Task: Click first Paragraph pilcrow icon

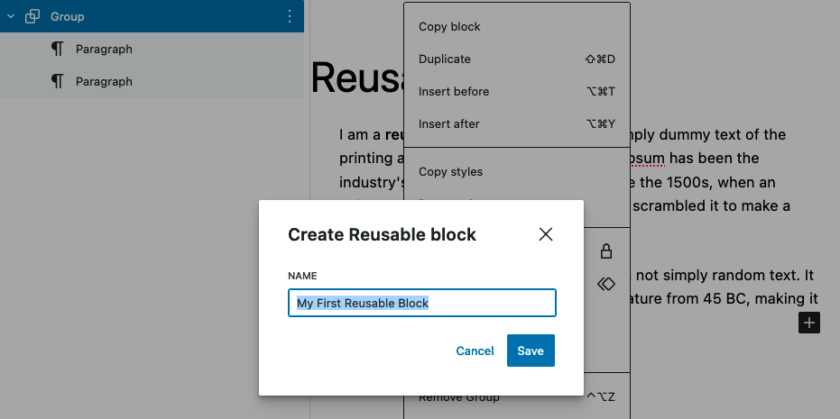Action: [x=57, y=49]
